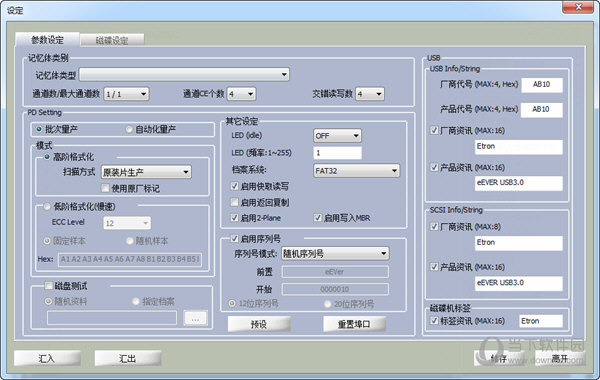Screen dimensions: 600x380
Task: Select the 自动化量产 radio button
Action: tap(129, 129)
